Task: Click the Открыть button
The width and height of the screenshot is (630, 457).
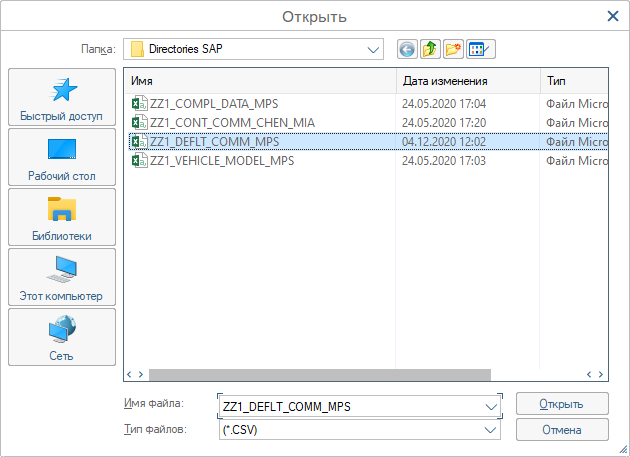Action: [562, 404]
